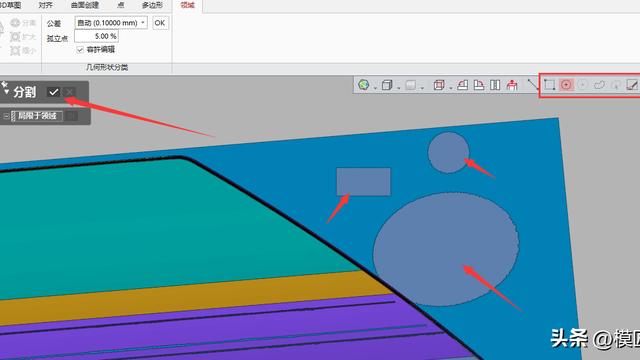The height and width of the screenshot is (360, 640).
Task: Choose the line selection mode icon
Action: [533, 84]
